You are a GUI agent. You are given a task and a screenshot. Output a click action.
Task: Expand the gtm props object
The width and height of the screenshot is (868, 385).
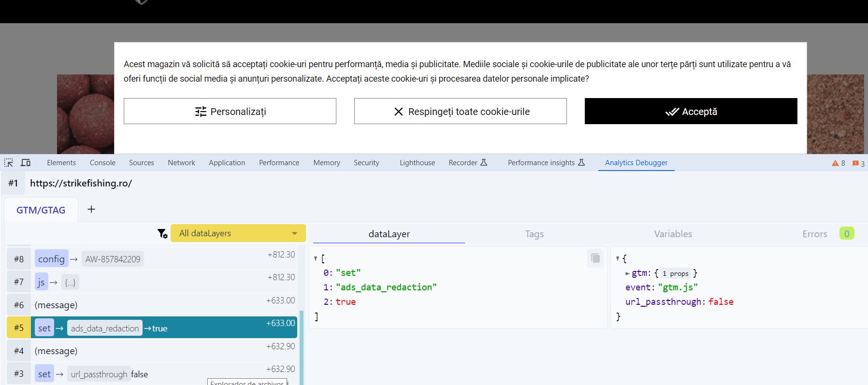pyautogui.click(x=627, y=273)
